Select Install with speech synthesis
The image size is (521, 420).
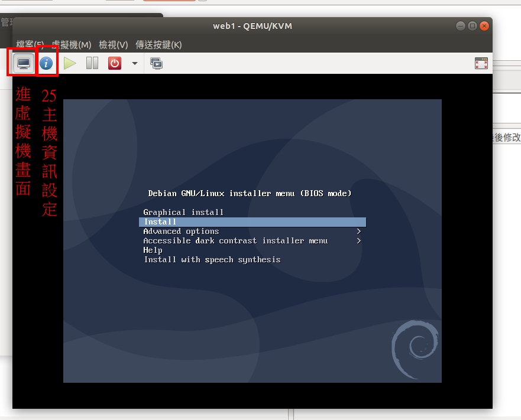[x=212, y=260]
